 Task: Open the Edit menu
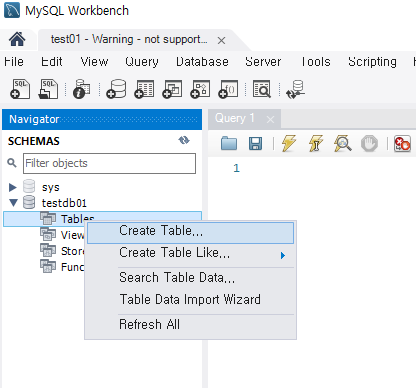coord(52,62)
